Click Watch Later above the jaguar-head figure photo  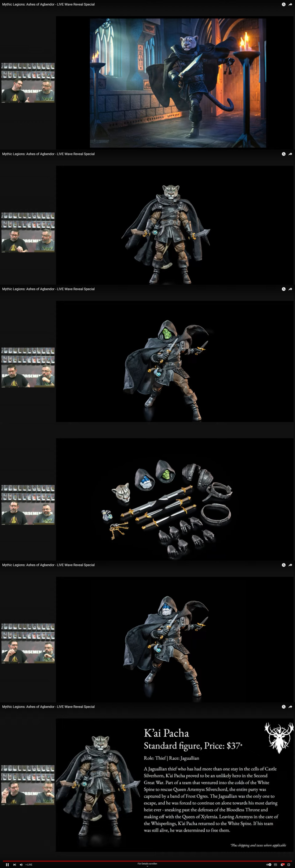pyautogui.click(x=283, y=154)
